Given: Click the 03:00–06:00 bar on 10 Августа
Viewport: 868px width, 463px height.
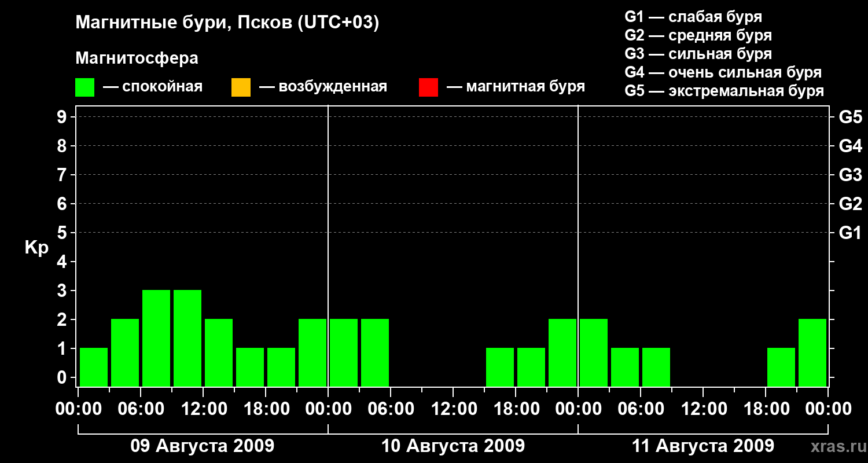Looking at the screenshot, I should (375, 352).
